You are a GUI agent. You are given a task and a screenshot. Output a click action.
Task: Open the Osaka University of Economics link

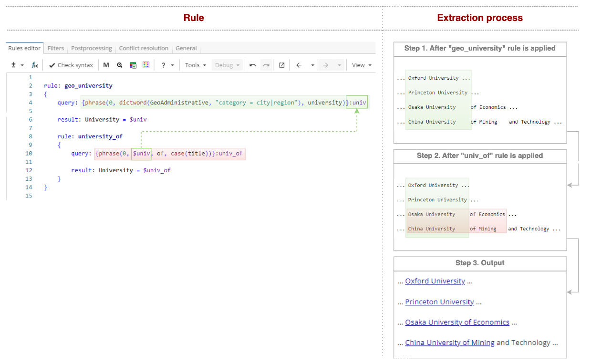coord(457,322)
